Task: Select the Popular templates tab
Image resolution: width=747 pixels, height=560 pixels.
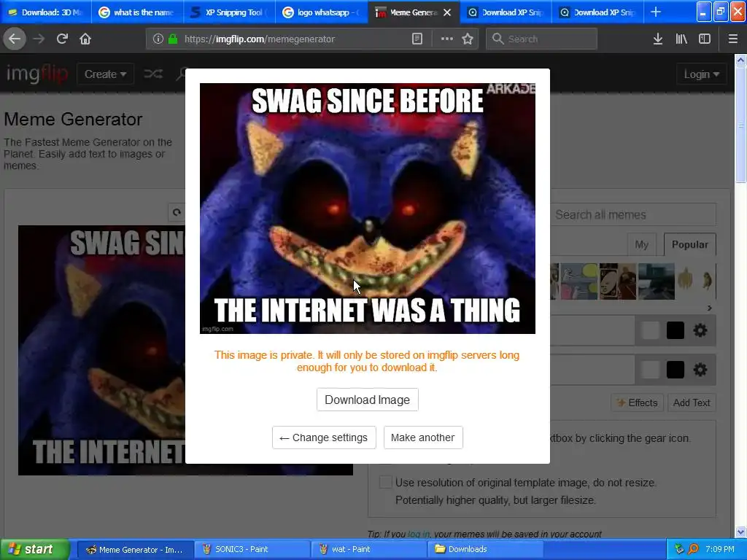Action: coord(689,244)
